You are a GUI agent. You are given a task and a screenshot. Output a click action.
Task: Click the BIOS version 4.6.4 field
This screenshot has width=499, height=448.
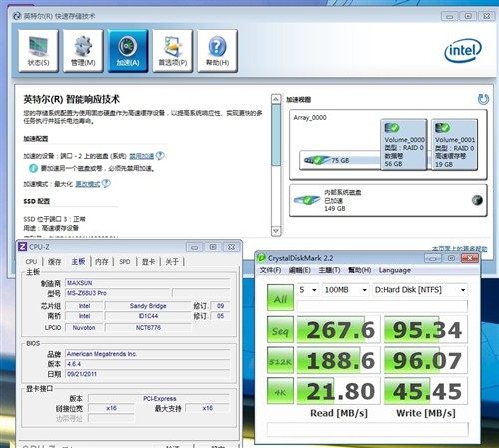[x=148, y=364]
